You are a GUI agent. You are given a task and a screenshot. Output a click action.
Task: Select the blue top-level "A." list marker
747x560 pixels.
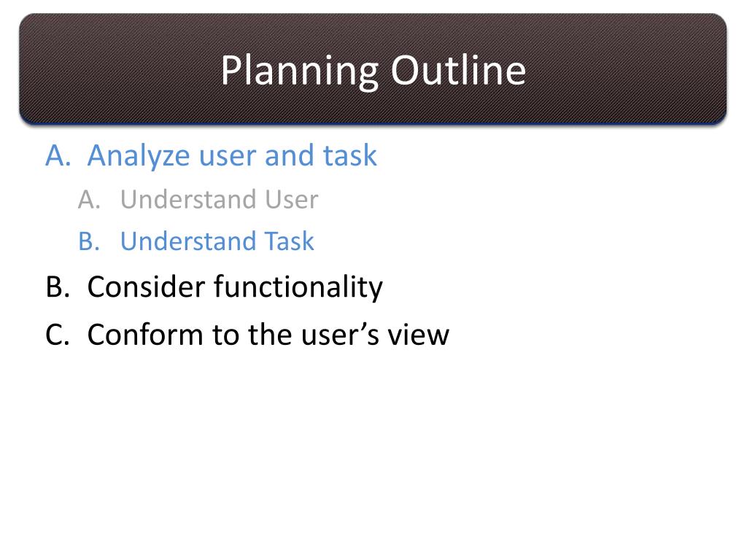pos(58,156)
